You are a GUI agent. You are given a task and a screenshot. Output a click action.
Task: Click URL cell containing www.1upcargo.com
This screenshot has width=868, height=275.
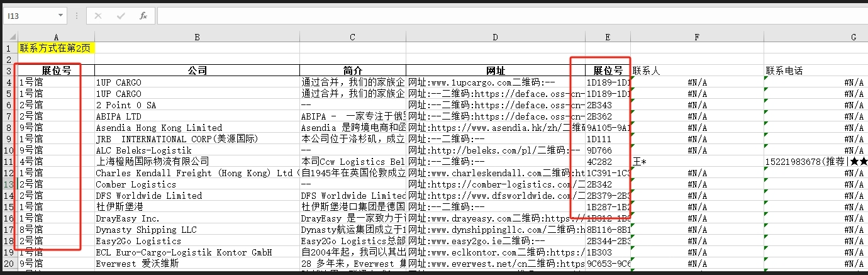[x=496, y=82]
